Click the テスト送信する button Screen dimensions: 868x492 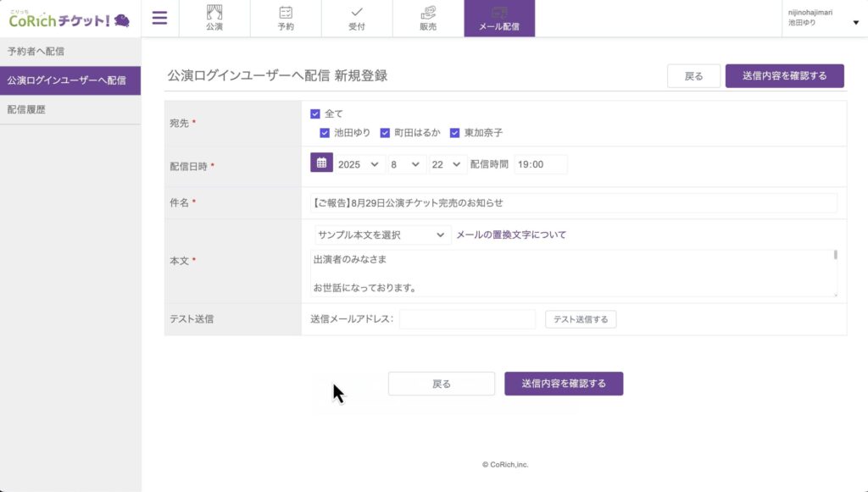581,319
